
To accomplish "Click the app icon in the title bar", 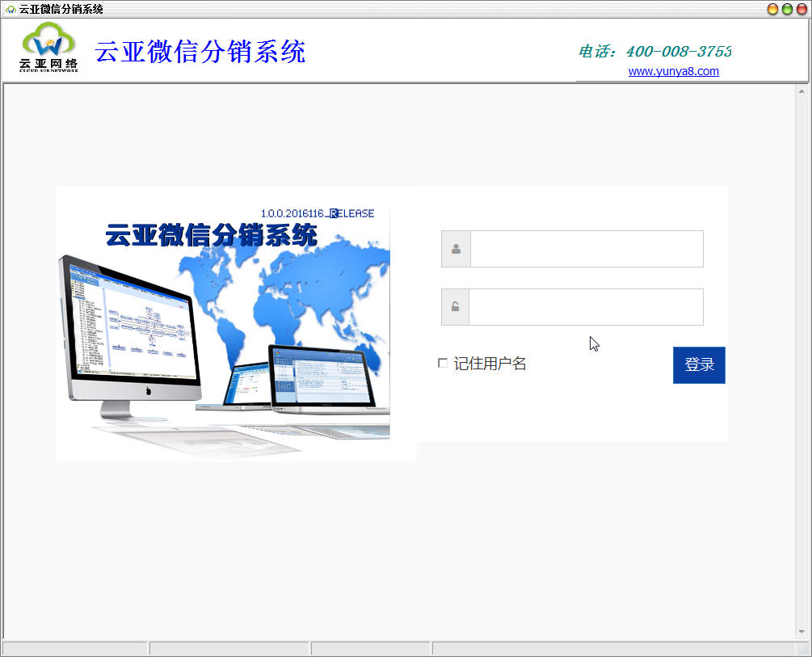I will coord(10,9).
